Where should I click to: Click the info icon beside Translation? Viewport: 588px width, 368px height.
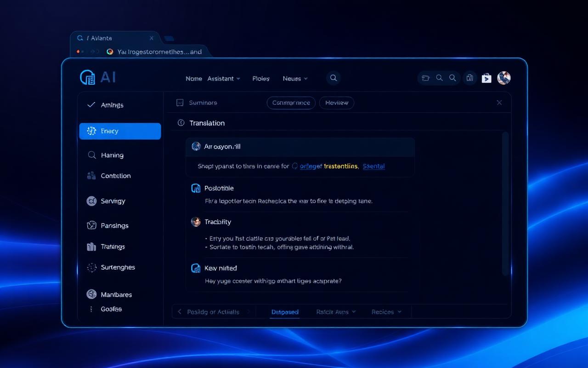point(181,123)
